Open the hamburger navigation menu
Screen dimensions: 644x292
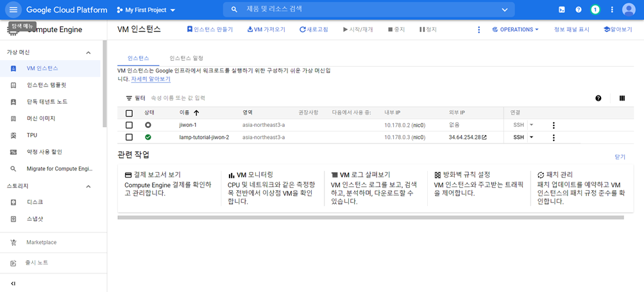[x=13, y=10]
